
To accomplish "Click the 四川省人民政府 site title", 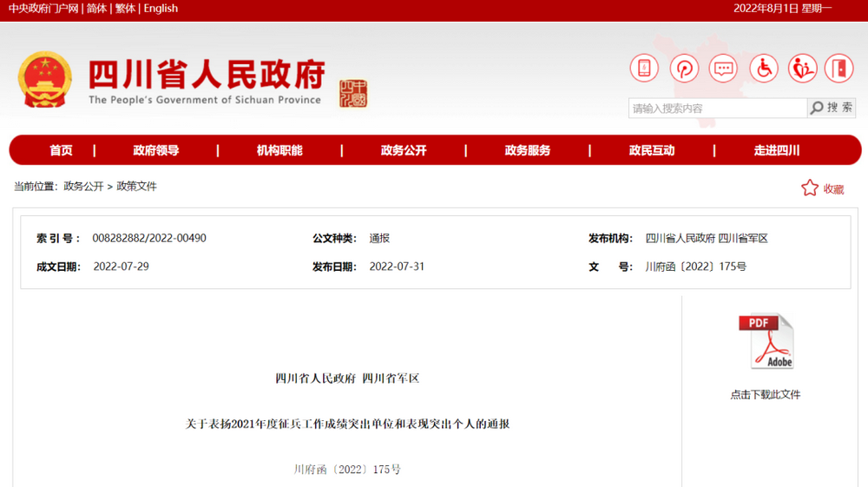I will pyautogui.click(x=207, y=74).
